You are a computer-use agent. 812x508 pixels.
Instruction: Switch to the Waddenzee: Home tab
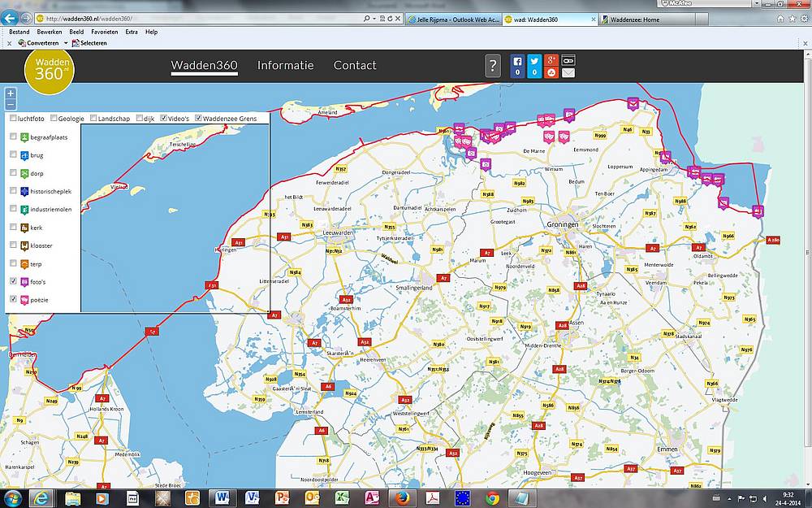[x=641, y=20]
